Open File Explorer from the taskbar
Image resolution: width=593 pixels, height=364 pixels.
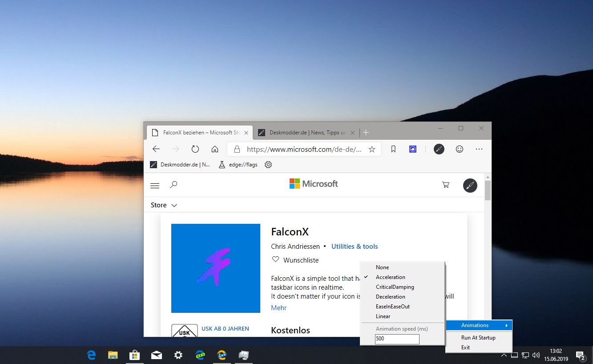click(x=113, y=355)
